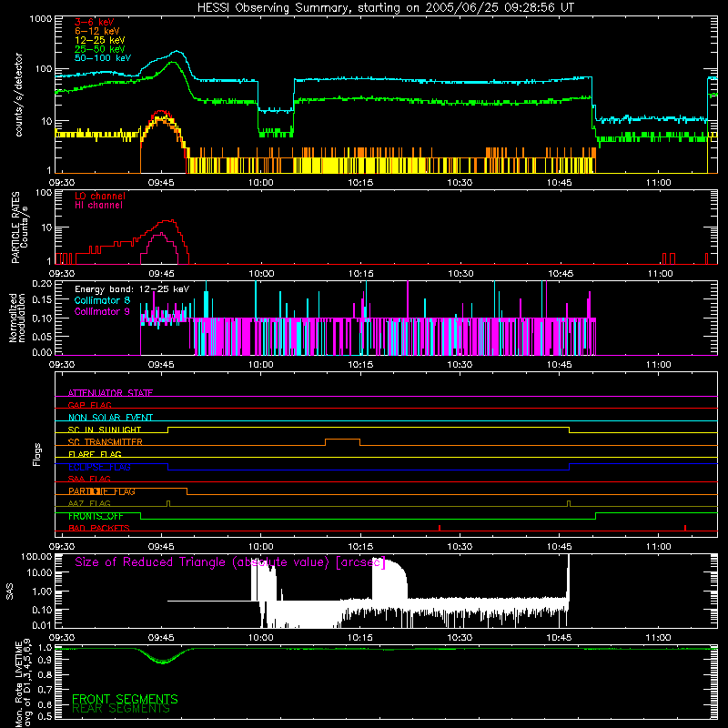Image resolution: width=728 pixels, height=728 pixels.
Task: Click the SC_TRANSMITTER flag label
Action: [105, 442]
